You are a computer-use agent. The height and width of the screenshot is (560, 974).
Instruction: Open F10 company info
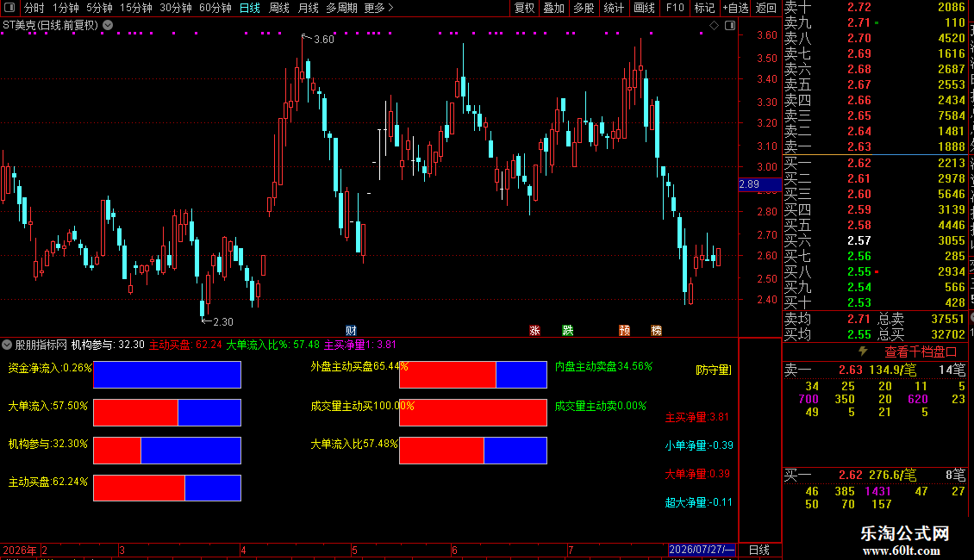675,8
